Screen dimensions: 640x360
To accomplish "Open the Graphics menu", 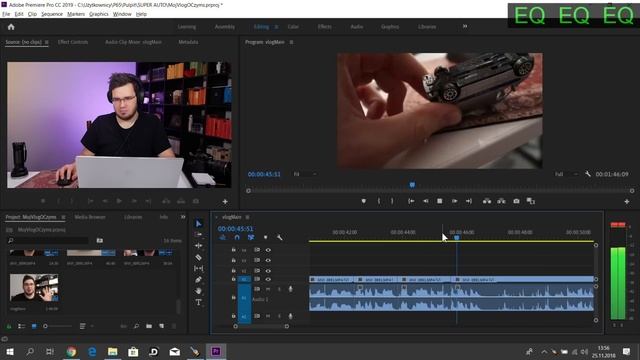I will (x=99, y=14).
